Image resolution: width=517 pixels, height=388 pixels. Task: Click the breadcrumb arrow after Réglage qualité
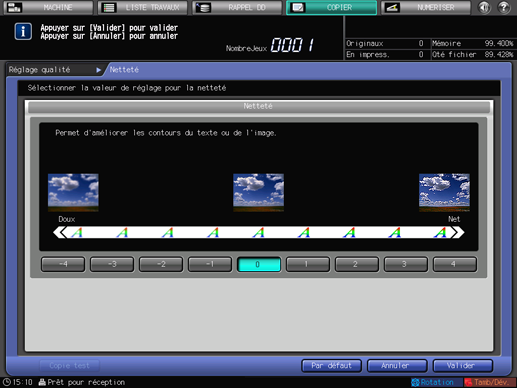pos(99,70)
